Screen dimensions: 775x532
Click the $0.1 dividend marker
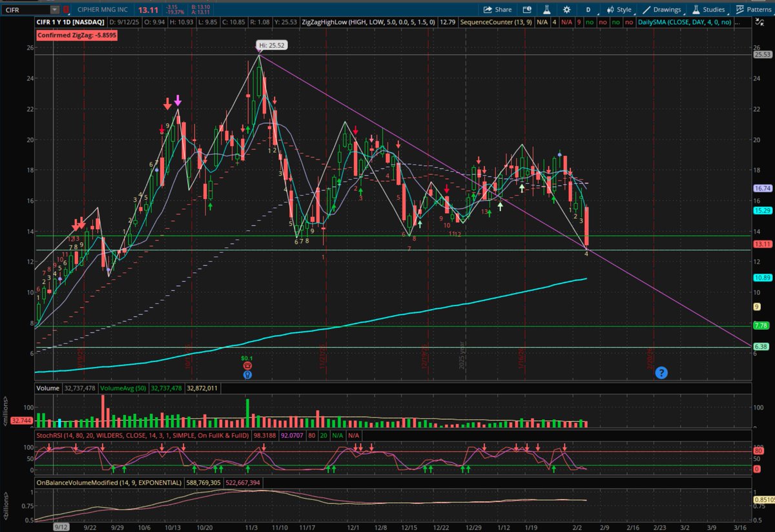tap(247, 358)
